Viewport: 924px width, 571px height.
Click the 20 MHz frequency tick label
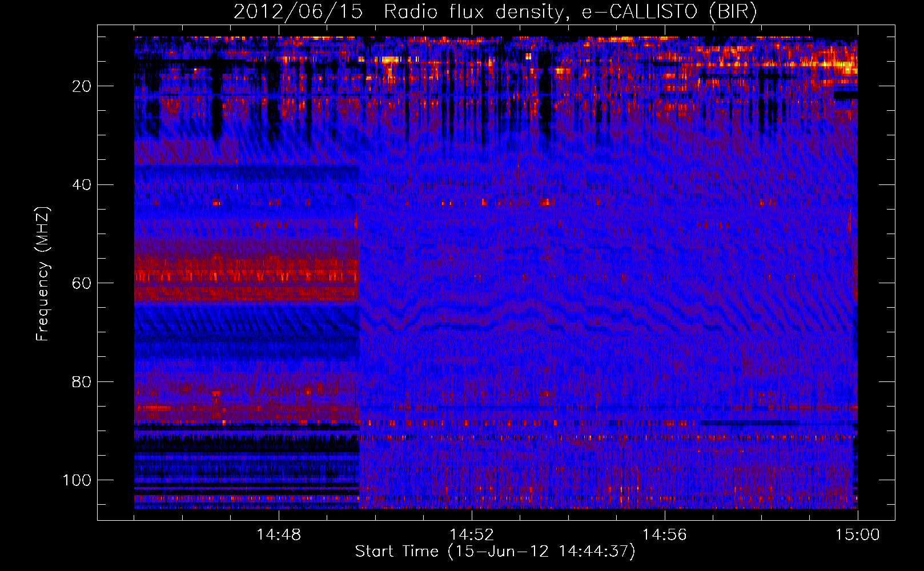click(x=82, y=86)
